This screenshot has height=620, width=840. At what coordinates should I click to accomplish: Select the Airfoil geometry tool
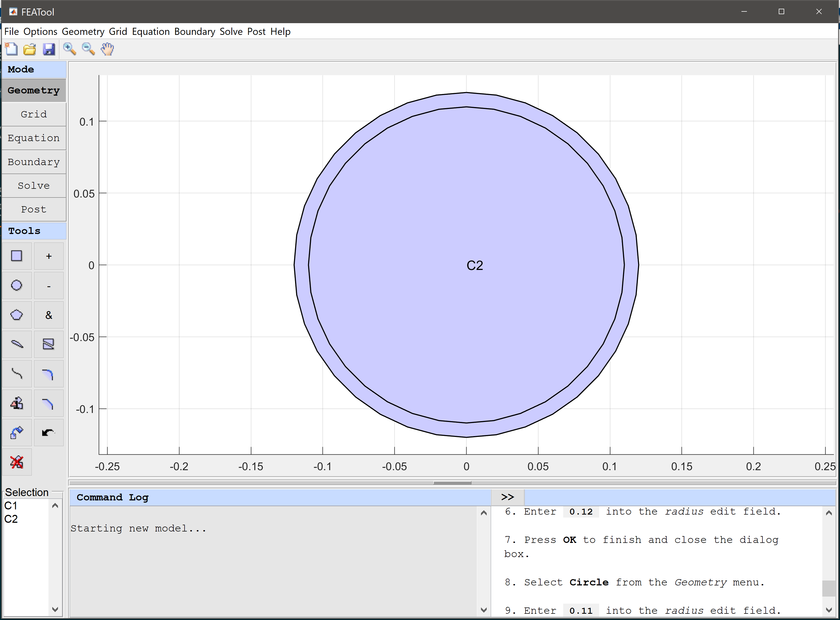point(17,344)
